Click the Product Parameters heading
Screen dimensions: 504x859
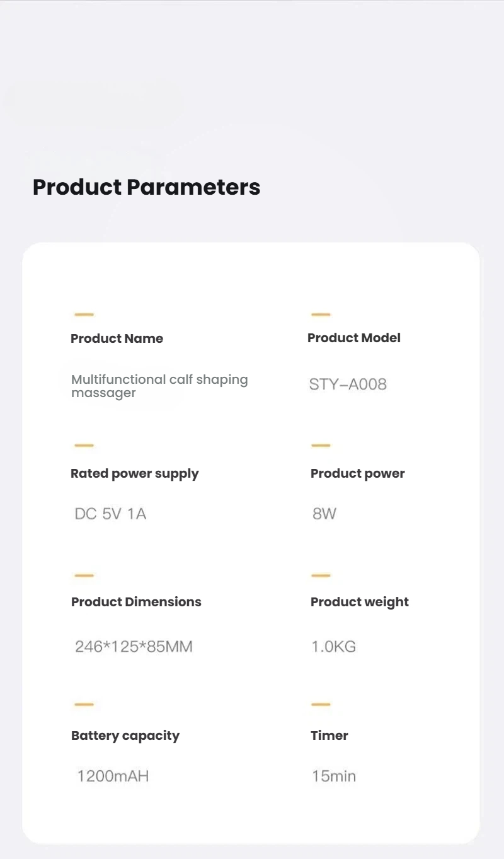pyautogui.click(x=146, y=187)
